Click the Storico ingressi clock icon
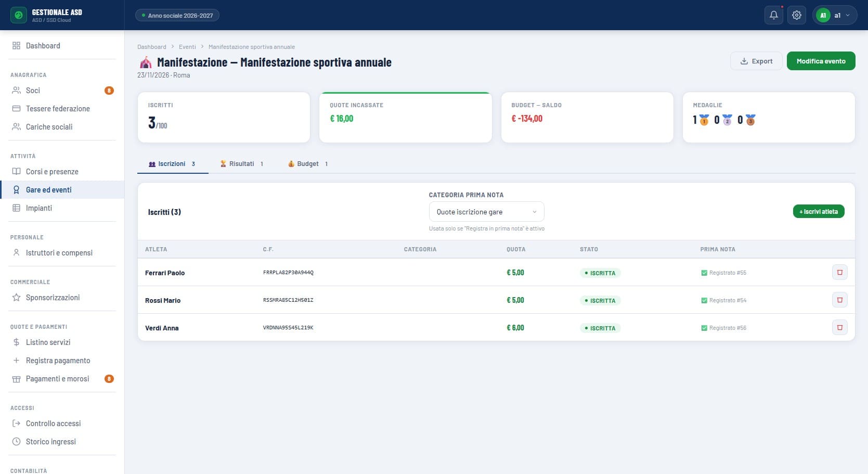 click(x=16, y=442)
